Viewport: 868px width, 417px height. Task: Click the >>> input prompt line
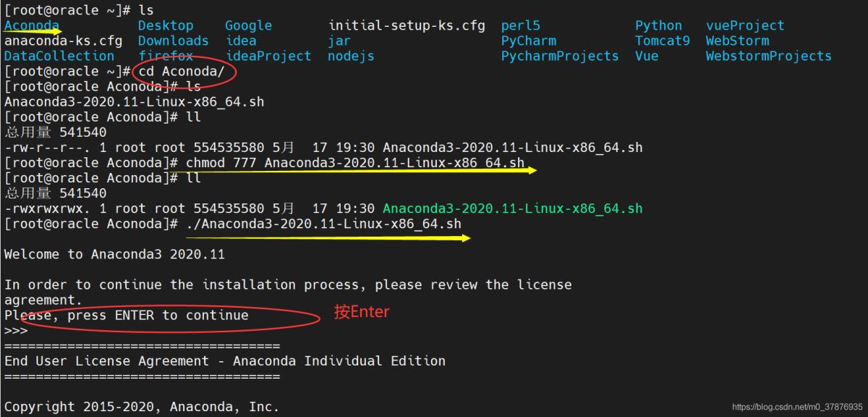[14, 330]
